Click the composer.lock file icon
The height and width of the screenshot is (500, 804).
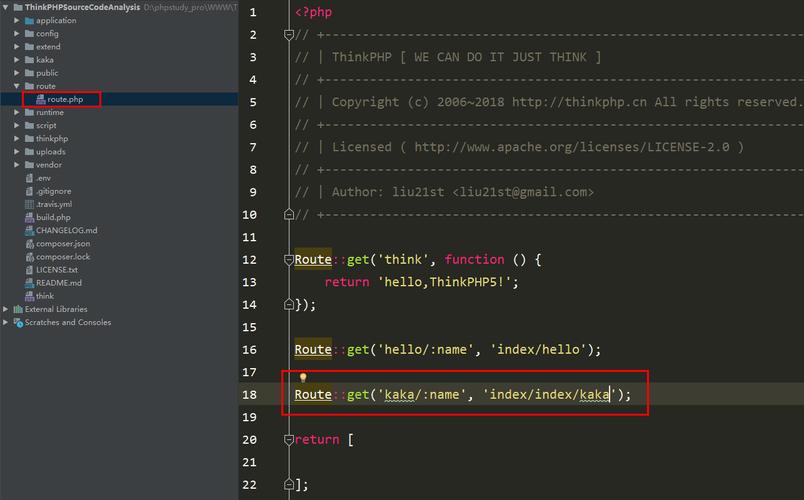coord(29,256)
